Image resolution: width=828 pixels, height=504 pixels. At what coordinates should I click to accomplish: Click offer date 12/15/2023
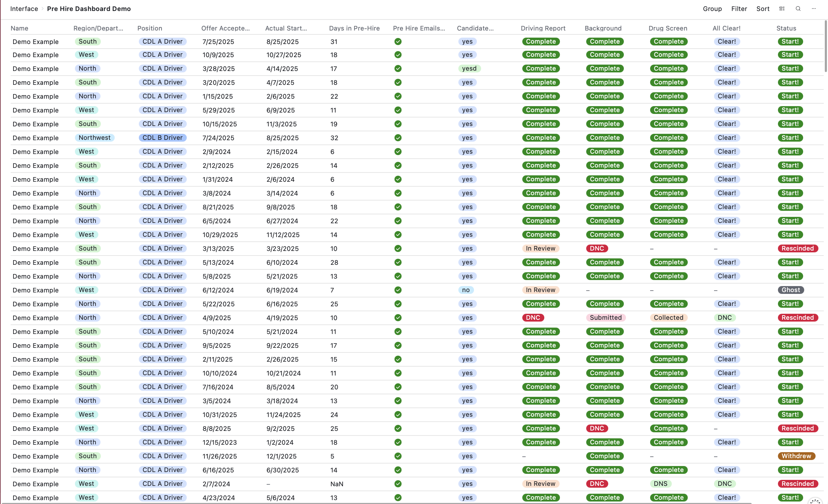tap(219, 442)
